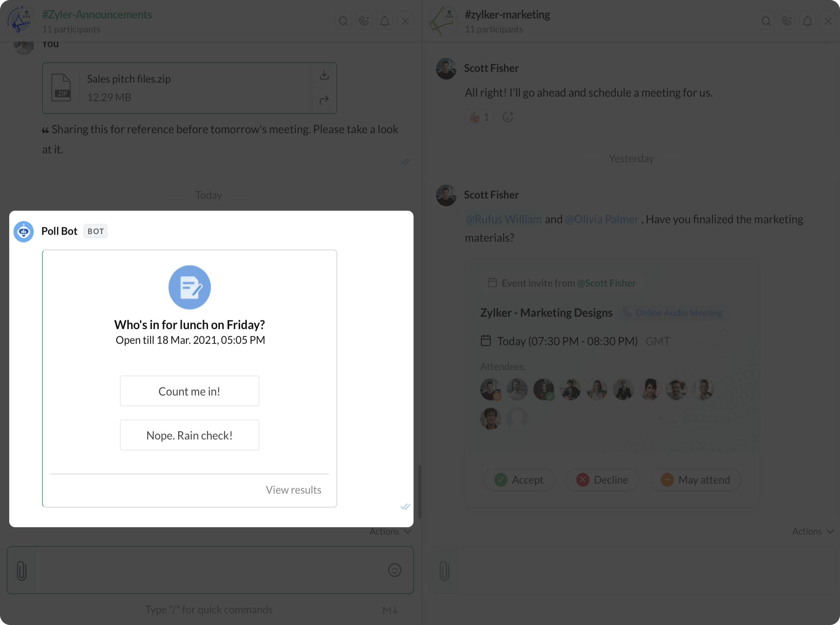This screenshot has height=625, width=840.
Task: Click attachment paperclip in Announcements input
Action: 21,570
